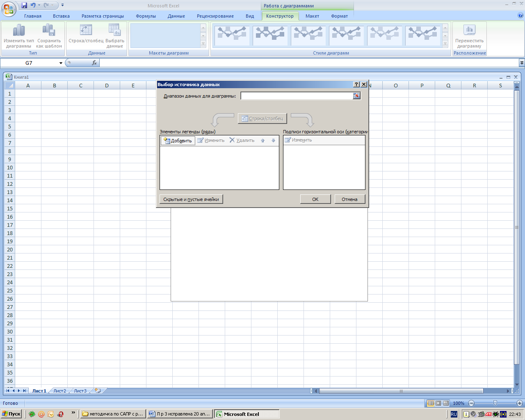This screenshot has height=420, width=525.
Task: Select the sixth chart style thumbnail
Action: click(422, 35)
